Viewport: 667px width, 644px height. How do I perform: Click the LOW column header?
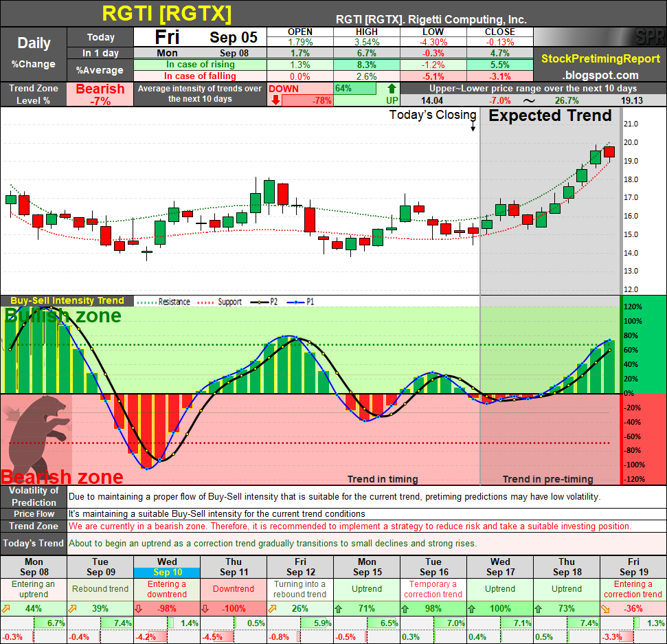(433, 32)
